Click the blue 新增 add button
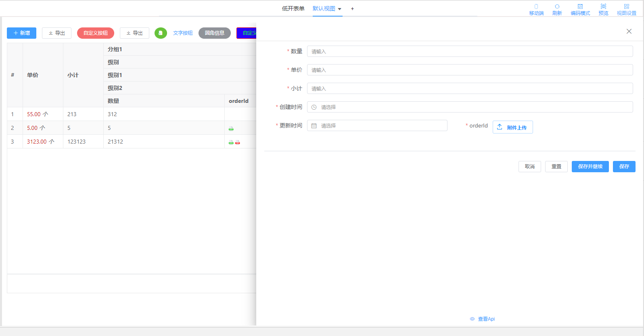Screen dimensions: 644x336 pos(21,33)
